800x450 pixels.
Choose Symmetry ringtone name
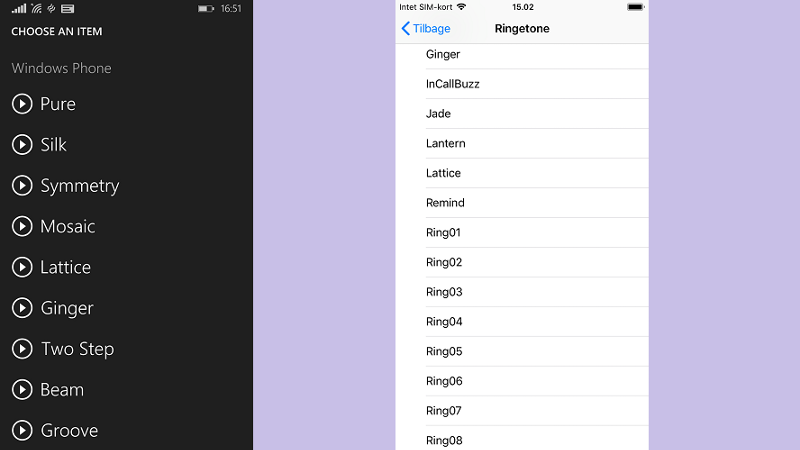80,186
